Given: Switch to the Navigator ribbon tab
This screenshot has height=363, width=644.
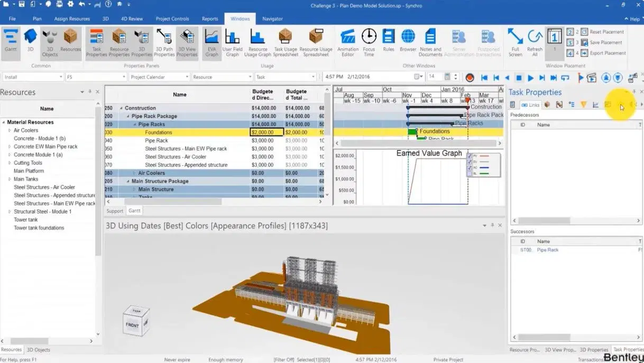Looking at the screenshot, I should 272,18.
